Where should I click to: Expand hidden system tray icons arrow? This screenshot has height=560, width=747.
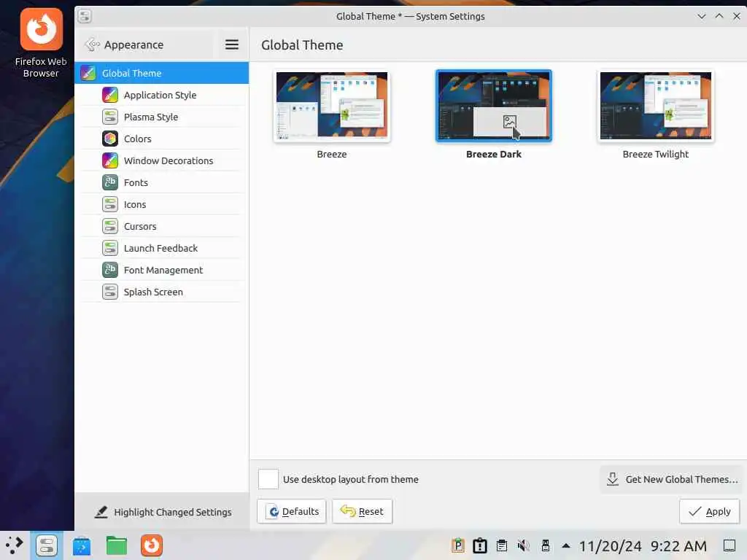click(x=566, y=545)
